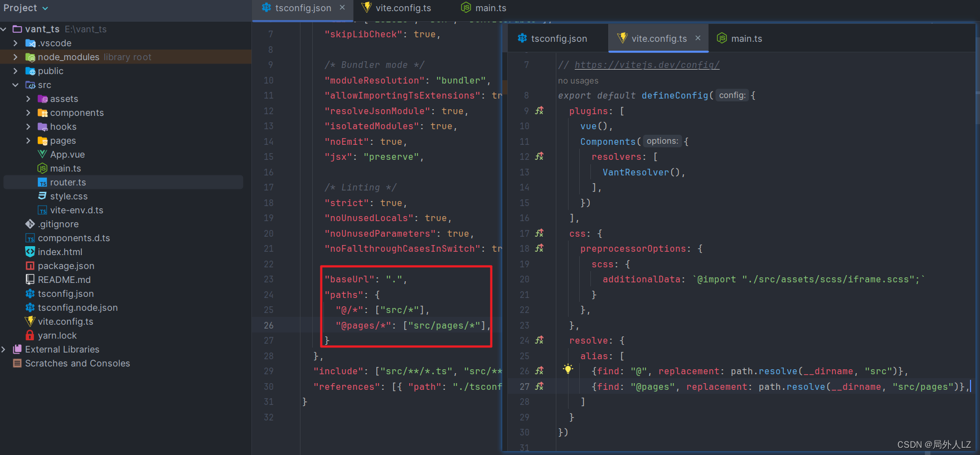Click line number 26 in tsconfig gutter
980x455 pixels.
pos(269,325)
